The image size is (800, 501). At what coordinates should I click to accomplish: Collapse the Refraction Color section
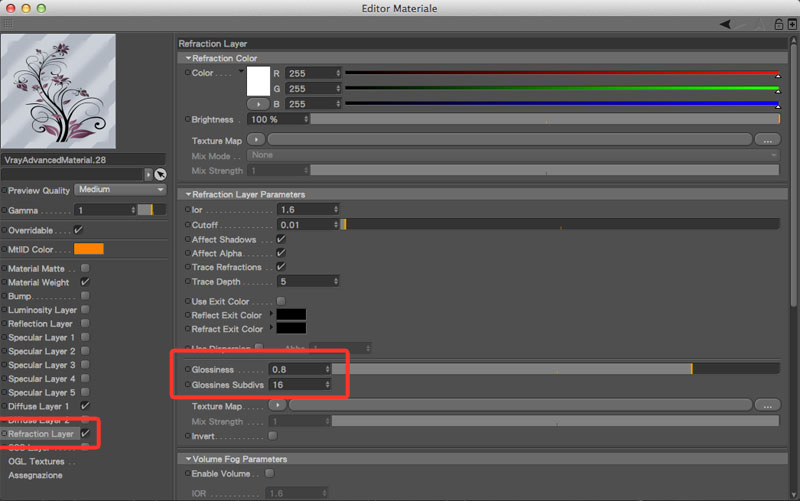(x=186, y=59)
